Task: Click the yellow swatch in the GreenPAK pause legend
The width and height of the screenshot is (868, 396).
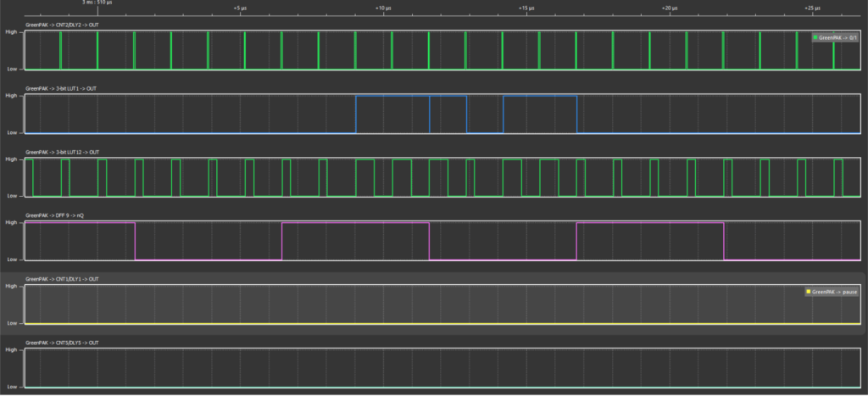Action: 810,293
